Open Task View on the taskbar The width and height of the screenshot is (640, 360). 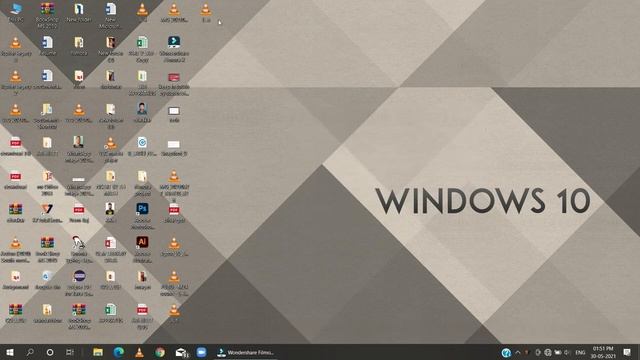pos(70,352)
